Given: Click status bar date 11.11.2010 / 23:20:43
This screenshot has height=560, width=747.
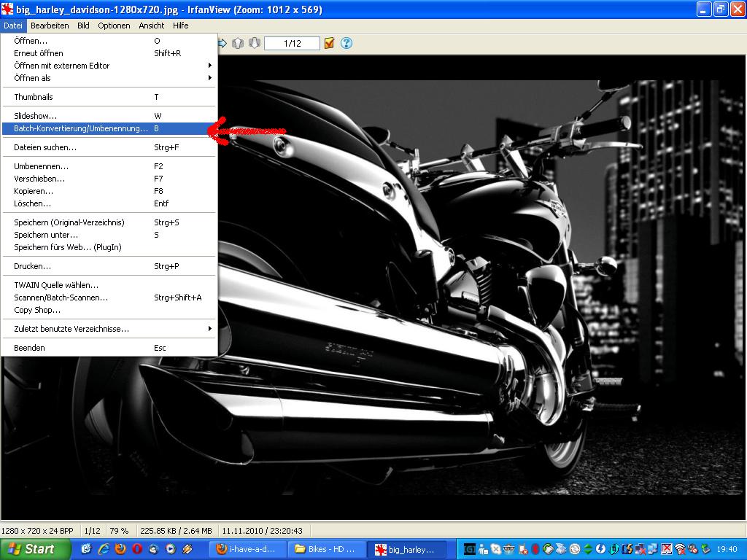Looking at the screenshot, I should tap(262, 531).
